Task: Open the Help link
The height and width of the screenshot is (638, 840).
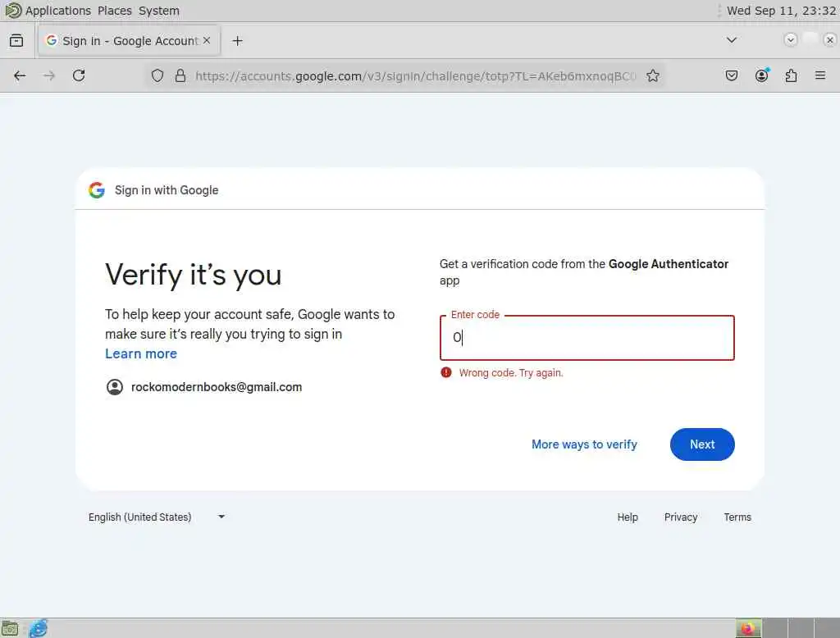Action: coord(628,517)
